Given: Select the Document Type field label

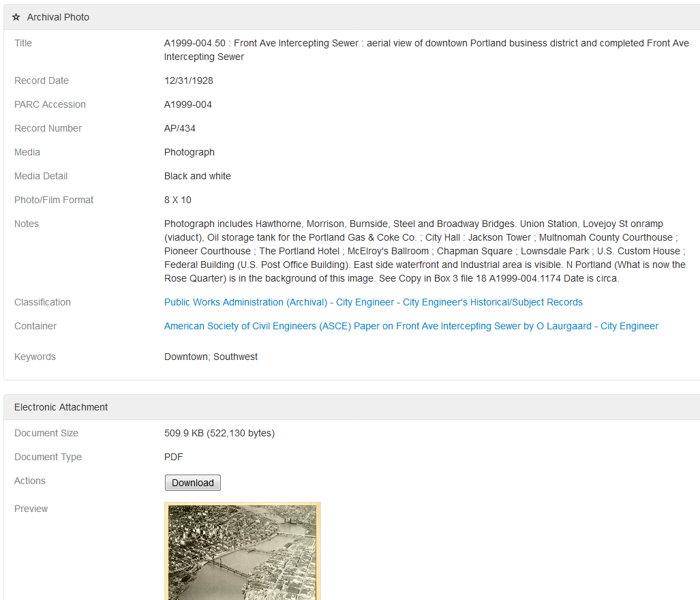Looking at the screenshot, I should 48,457.
